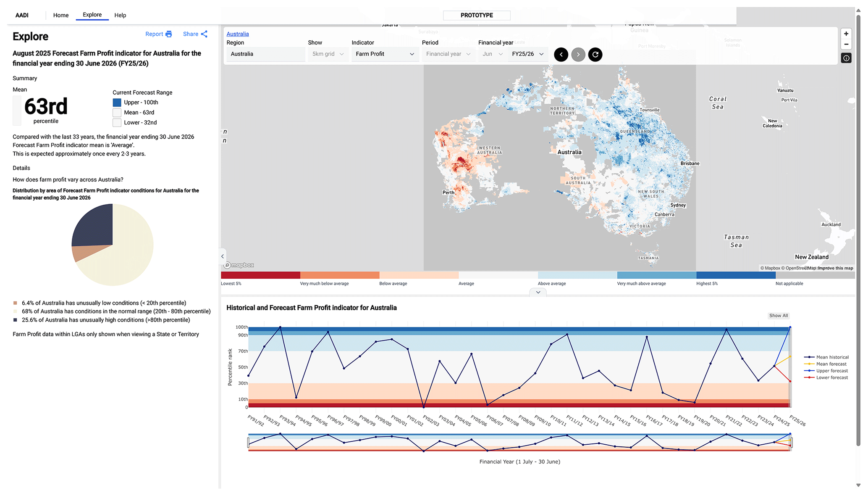Screen dimensions: 868x496
Task: Open the Show 5km grid dropdown
Action: (x=328, y=54)
